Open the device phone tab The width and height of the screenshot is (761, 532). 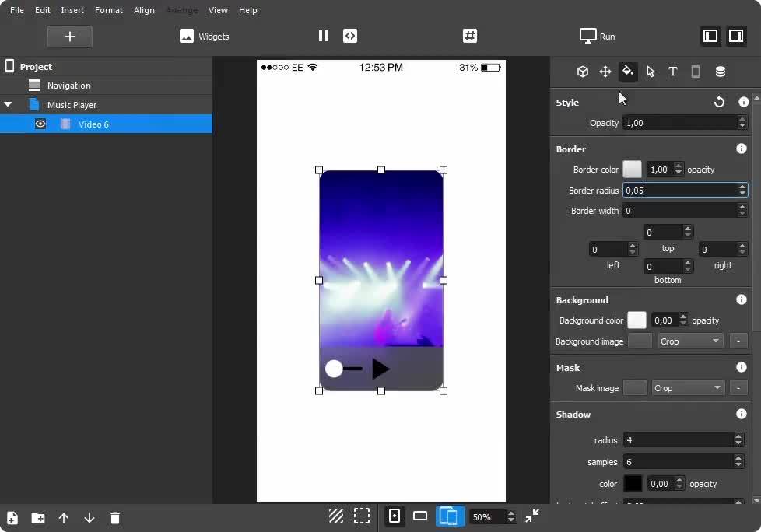point(696,72)
